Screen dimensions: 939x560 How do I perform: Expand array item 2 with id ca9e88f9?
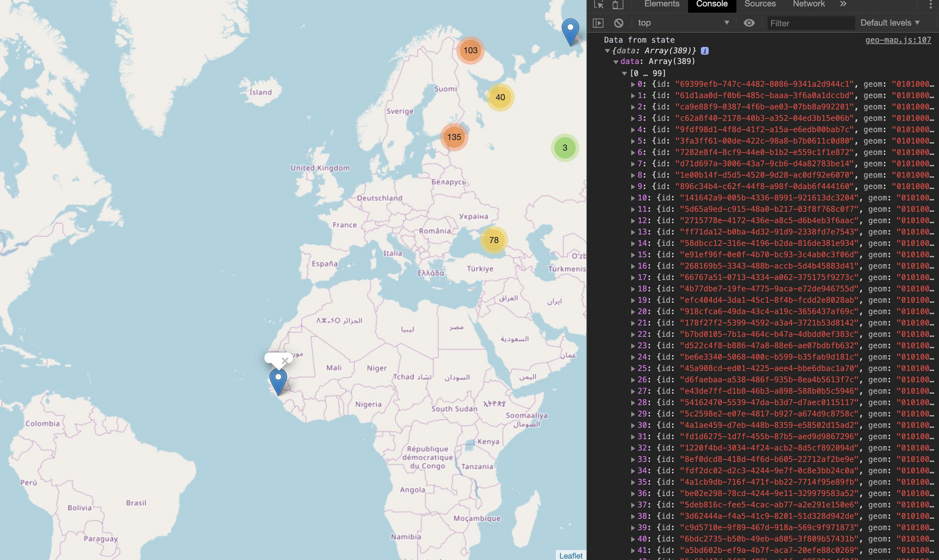[633, 107]
